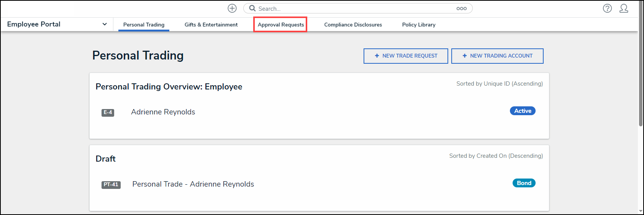Click the E-4 employee ID badge

tap(108, 112)
